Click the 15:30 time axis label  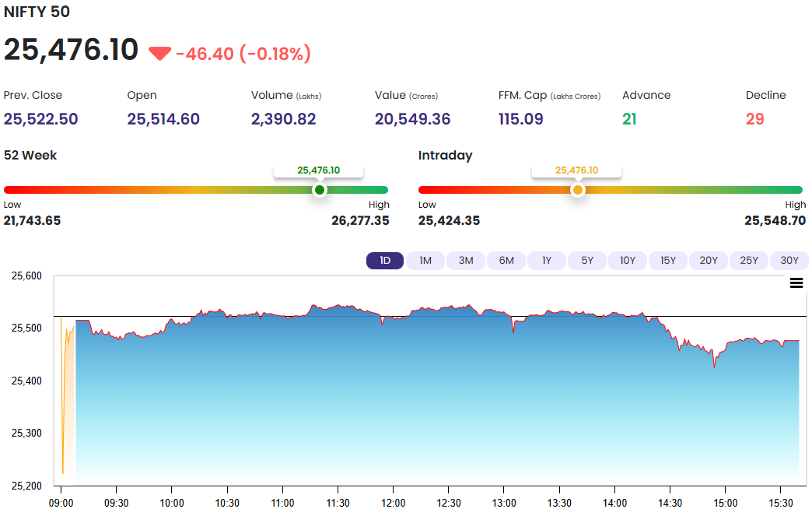(x=781, y=503)
